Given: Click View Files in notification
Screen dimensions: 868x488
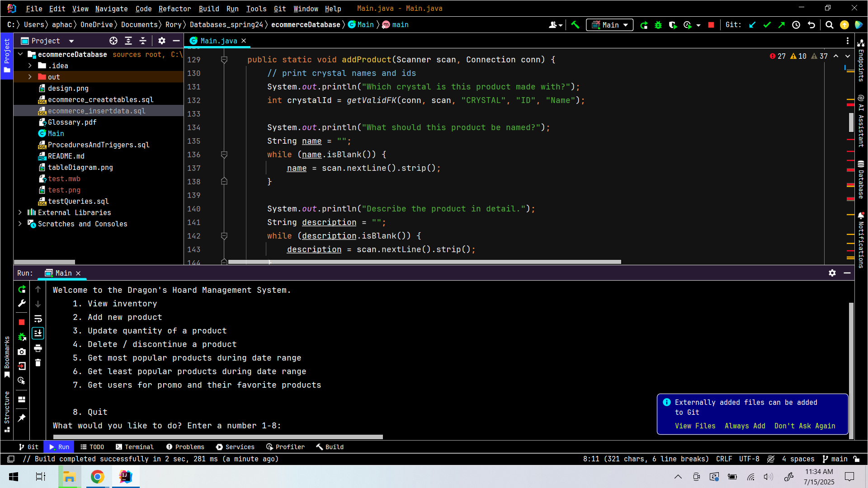Looking at the screenshot, I should (x=695, y=426).
